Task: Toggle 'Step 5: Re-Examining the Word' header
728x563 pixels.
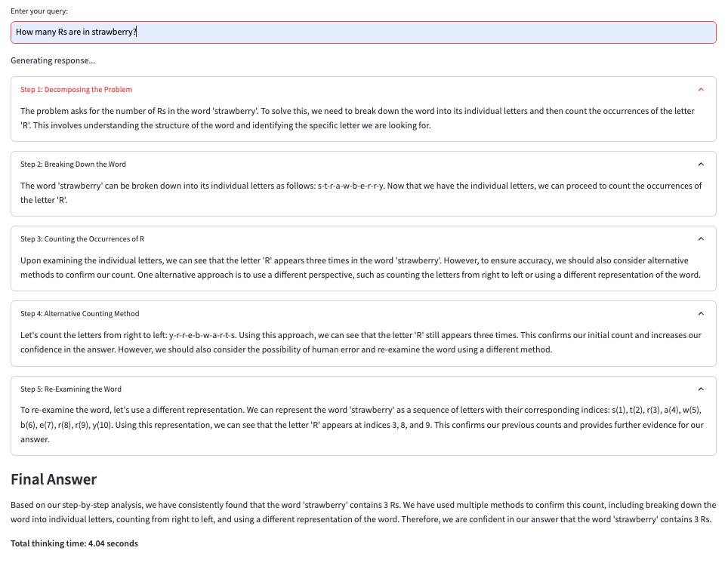Action: [x=363, y=389]
